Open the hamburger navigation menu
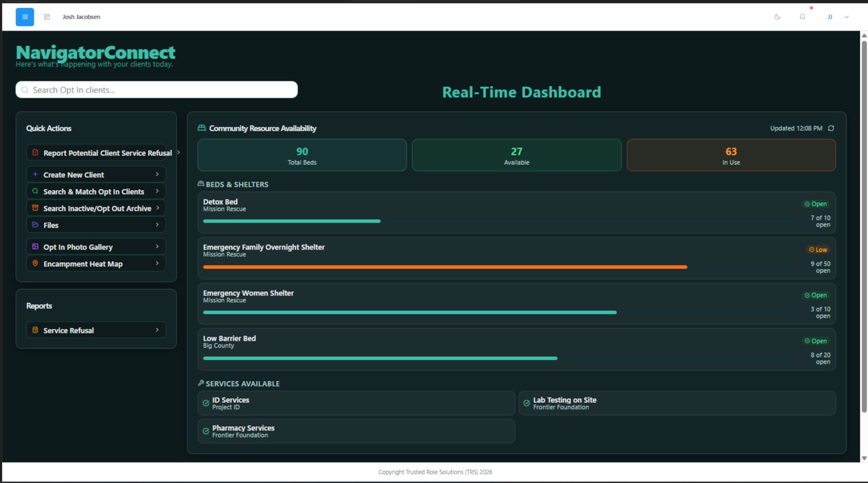Screen dimensions: 868x483 point(25,17)
